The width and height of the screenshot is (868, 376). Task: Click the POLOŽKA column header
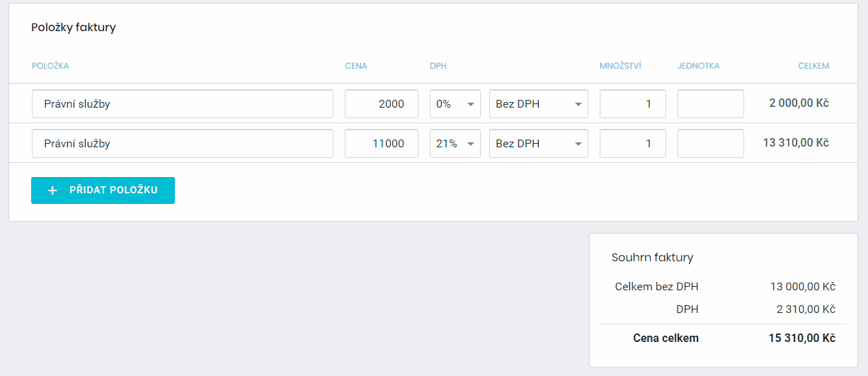50,66
